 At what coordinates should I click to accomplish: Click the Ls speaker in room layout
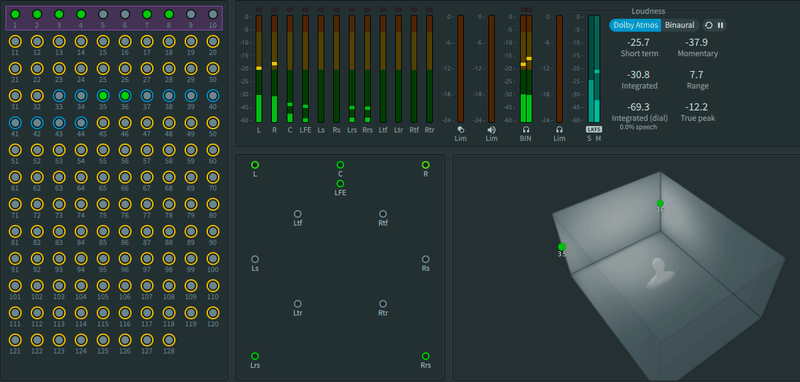pos(255,259)
